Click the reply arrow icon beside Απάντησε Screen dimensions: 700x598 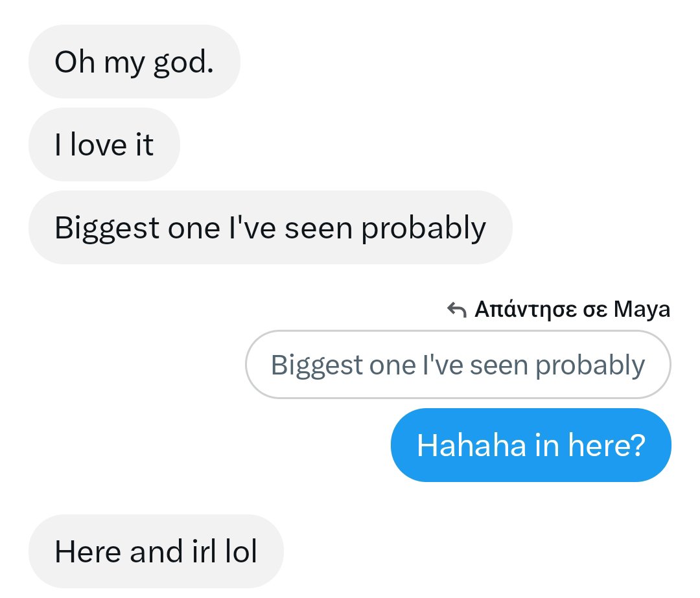457,310
